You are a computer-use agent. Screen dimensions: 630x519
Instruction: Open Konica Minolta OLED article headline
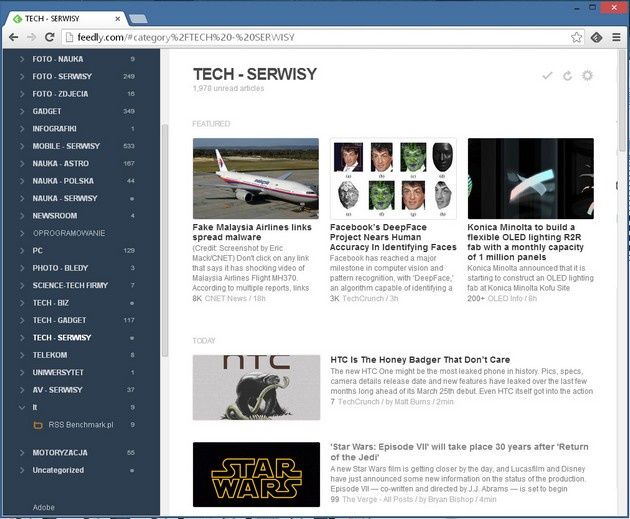[x=526, y=242]
